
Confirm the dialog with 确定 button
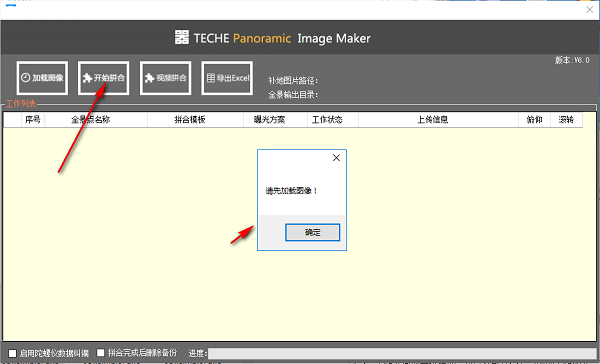(x=313, y=232)
